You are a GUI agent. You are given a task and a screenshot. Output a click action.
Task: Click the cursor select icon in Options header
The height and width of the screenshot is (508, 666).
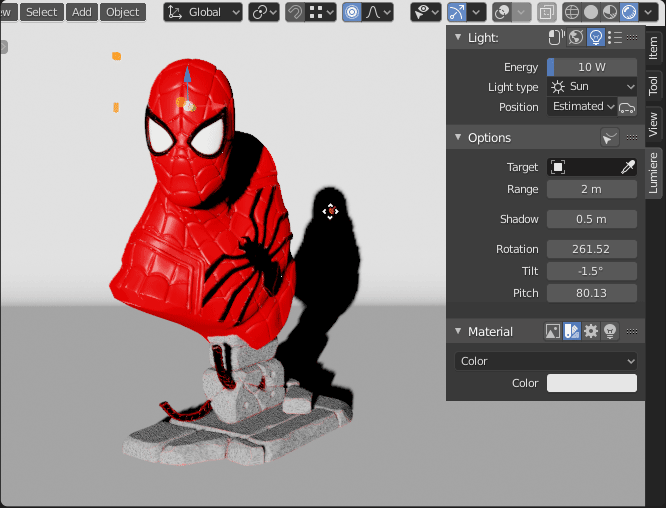click(610, 138)
